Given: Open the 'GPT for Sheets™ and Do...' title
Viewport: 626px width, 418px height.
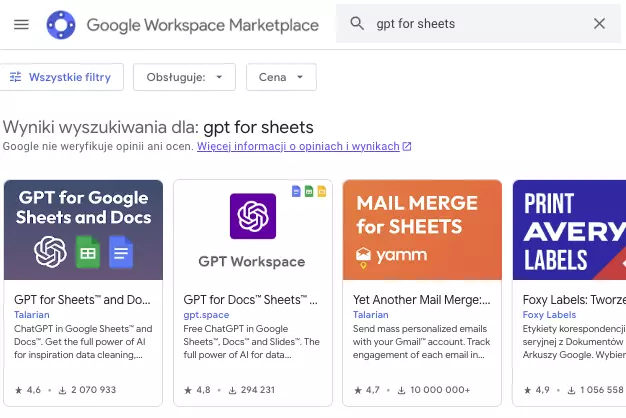Looking at the screenshot, I should click(x=82, y=300).
